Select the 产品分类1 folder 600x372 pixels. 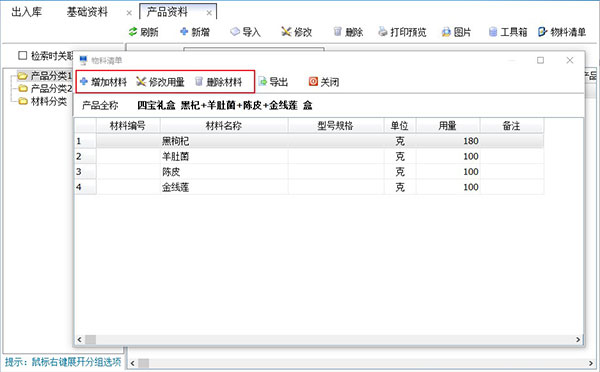point(45,76)
